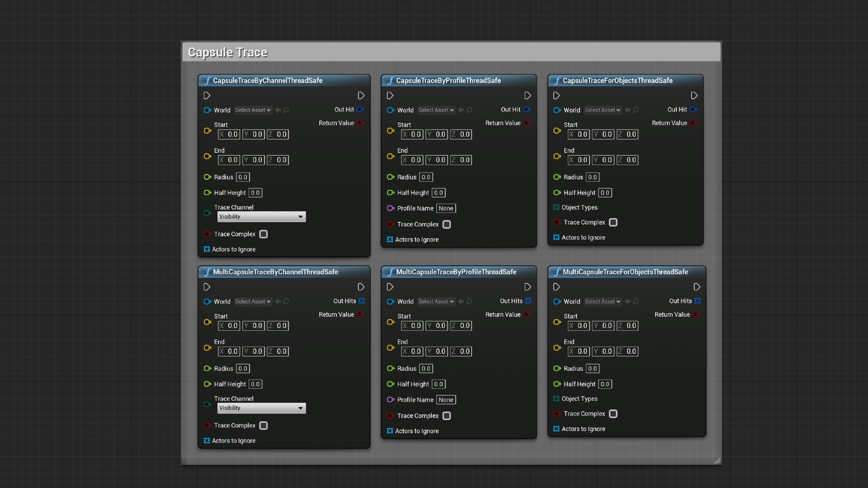Click the Profile Name None field on CapsuleTraceByProfileThreadSafe
This screenshot has width=868, height=488.
(446, 208)
